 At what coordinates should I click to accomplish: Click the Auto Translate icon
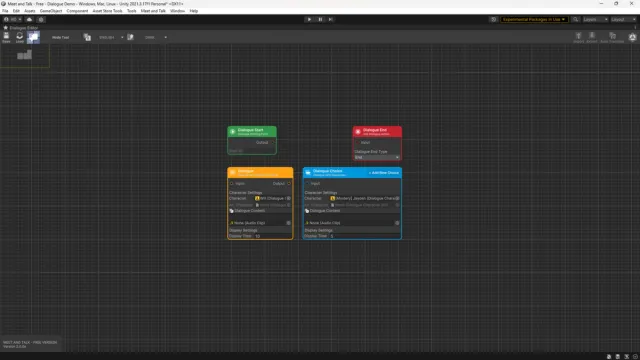(612, 37)
